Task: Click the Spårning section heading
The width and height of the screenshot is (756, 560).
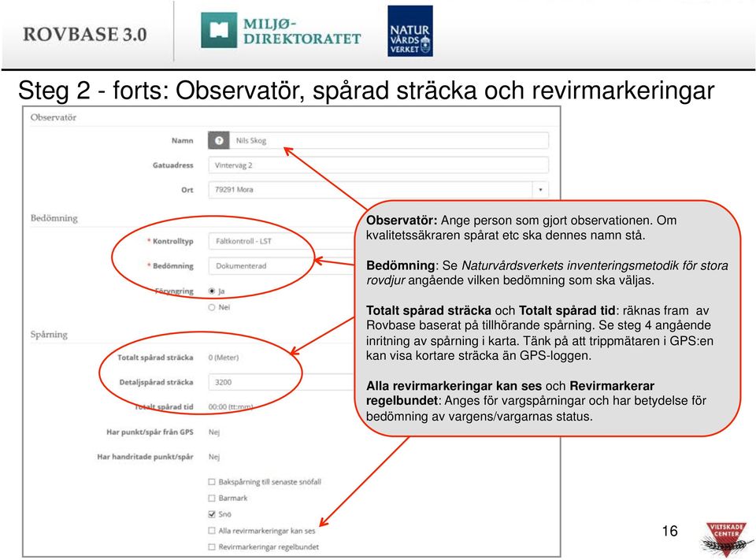Action: pyautogui.click(x=49, y=334)
